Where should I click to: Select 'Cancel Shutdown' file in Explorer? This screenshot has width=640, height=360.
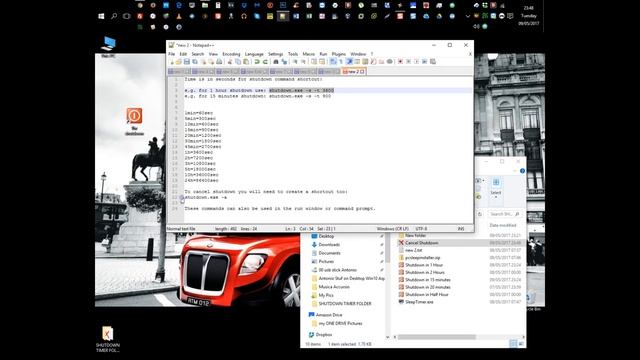422,243
